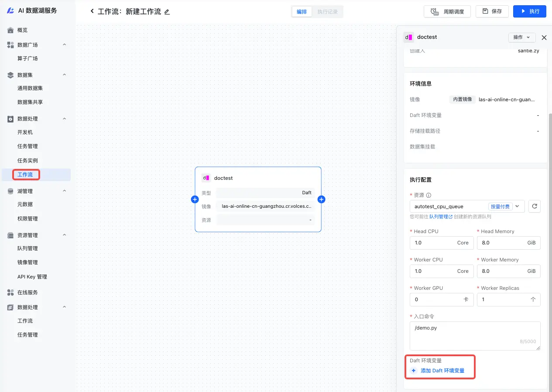
Task: Click the doctest icon in panel header
Action: coord(408,37)
